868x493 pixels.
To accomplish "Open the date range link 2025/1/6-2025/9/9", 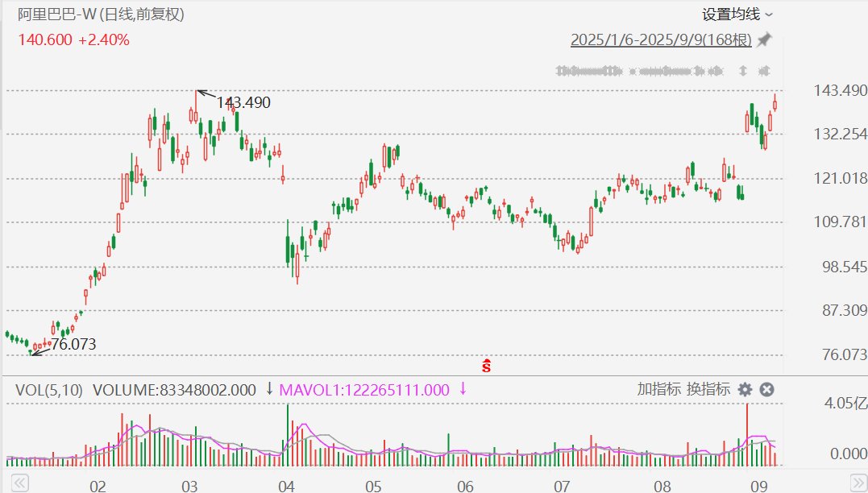I will click(x=661, y=39).
